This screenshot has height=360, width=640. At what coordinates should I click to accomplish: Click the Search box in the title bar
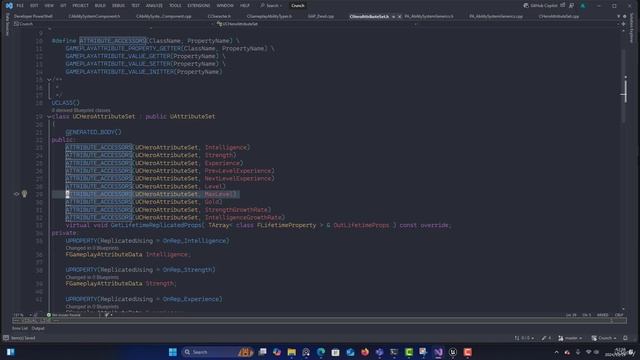[x=271, y=6]
